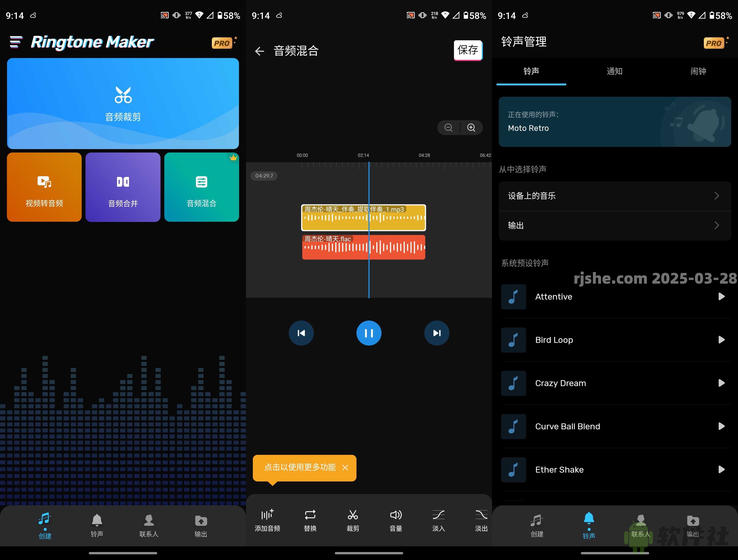This screenshot has height=560, width=738.
Task: Select the 周杰伦-晴天.flac audio clip
Action: click(x=363, y=247)
